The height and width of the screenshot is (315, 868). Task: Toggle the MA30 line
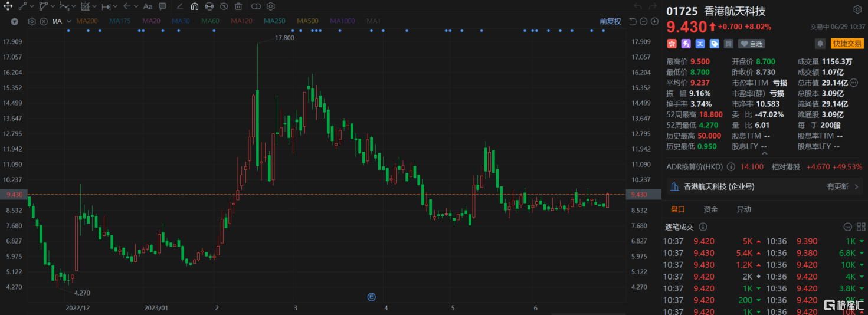181,21
